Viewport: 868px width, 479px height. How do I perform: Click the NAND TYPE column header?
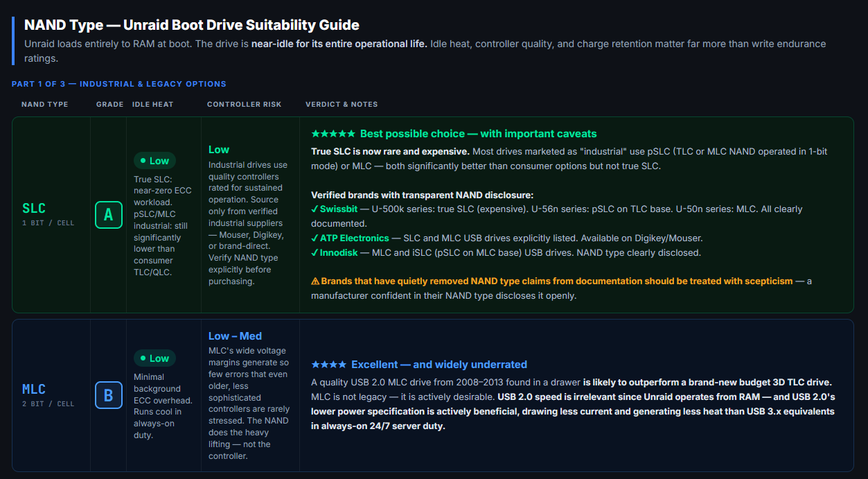click(x=45, y=105)
